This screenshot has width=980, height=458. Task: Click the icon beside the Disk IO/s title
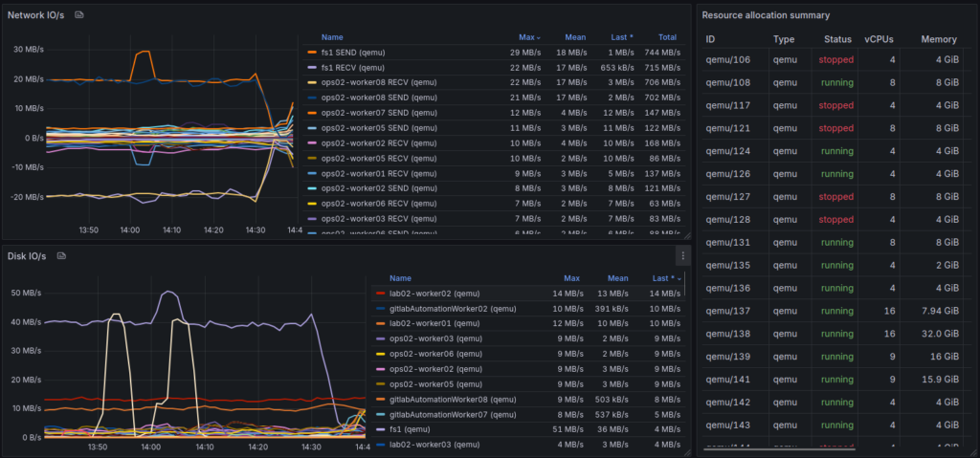point(61,256)
